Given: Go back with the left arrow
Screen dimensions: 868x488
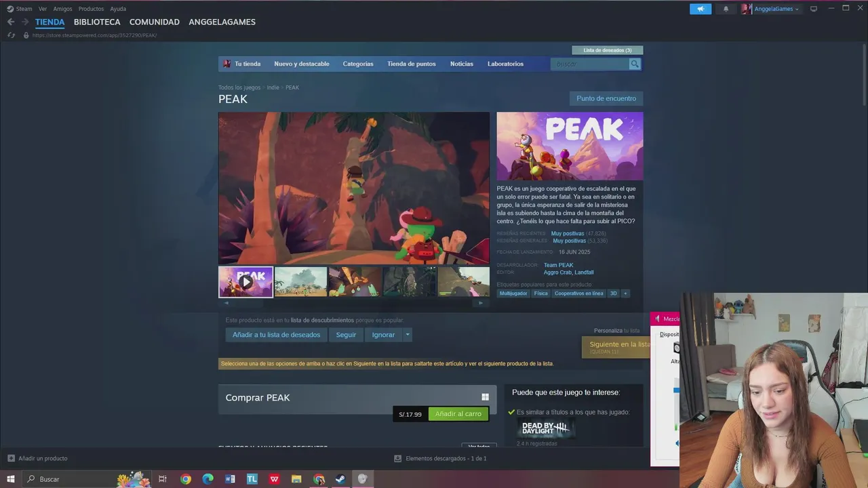Looking at the screenshot, I should click(x=11, y=22).
